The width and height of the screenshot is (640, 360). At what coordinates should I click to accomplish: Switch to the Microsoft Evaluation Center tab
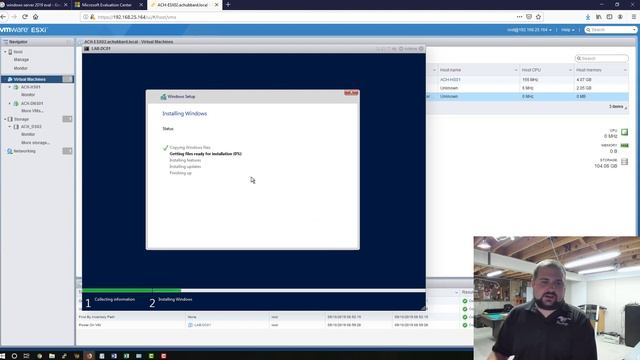coord(108,5)
